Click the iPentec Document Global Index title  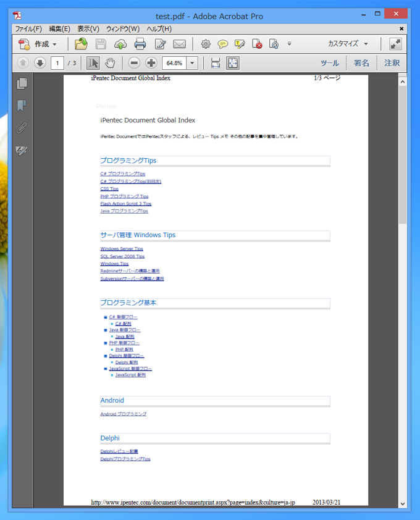tap(148, 120)
